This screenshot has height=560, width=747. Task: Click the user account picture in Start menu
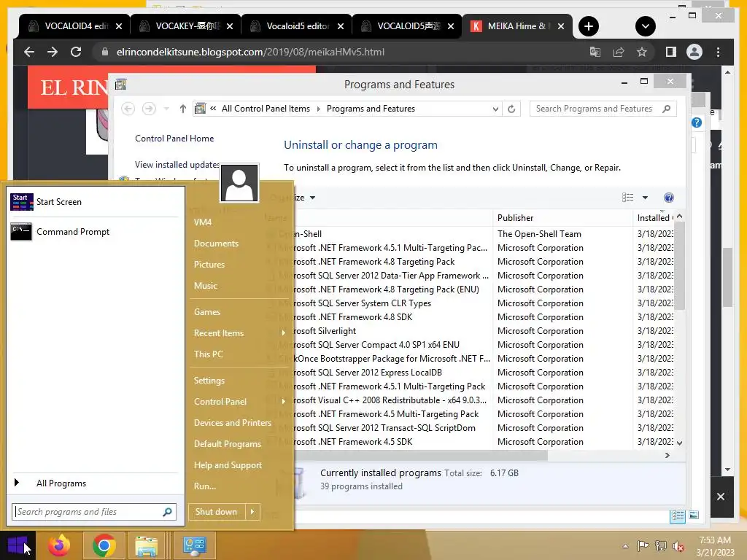point(239,183)
